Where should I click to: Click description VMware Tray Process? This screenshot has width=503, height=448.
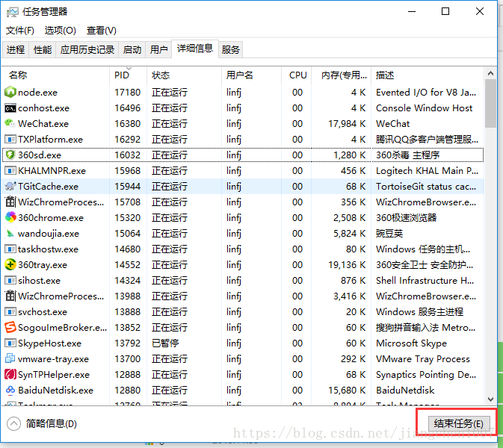click(x=423, y=359)
